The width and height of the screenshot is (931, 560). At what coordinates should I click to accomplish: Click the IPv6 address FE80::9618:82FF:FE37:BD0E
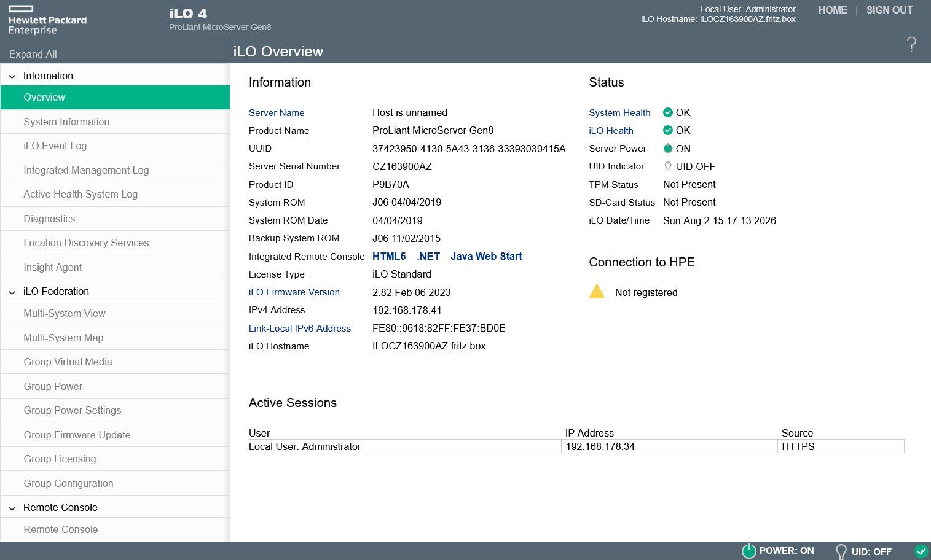tap(439, 328)
